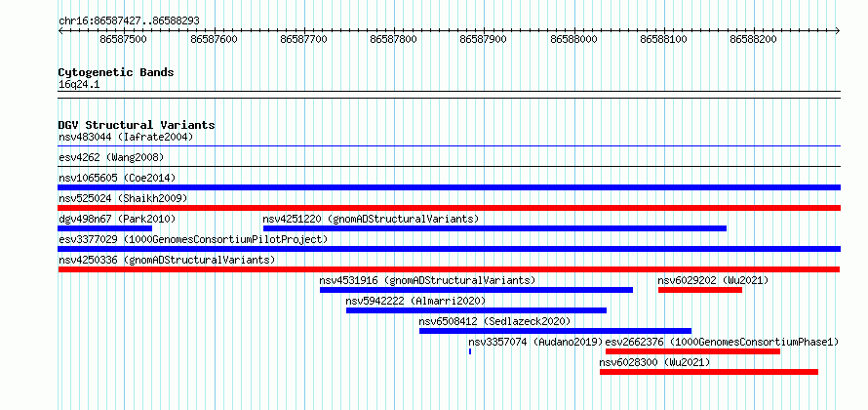This screenshot has height=410, width=868.
Task: Click ruler position 86588000
Action: tap(574, 39)
